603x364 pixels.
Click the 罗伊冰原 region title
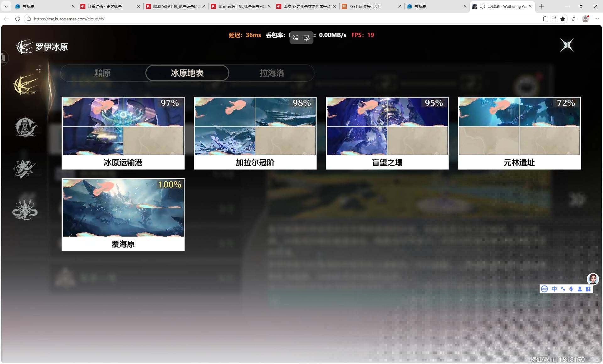point(52,47)
